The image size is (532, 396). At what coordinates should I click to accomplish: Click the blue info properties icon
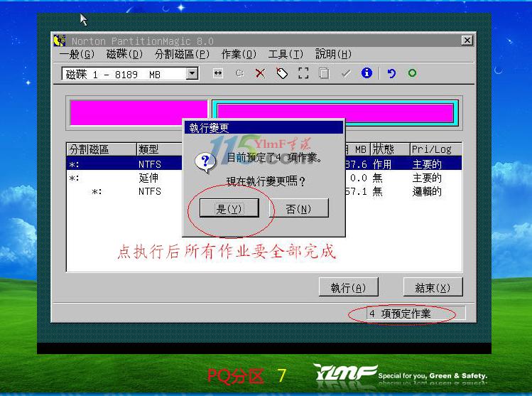pyautogui.click(x=367, y=73)
